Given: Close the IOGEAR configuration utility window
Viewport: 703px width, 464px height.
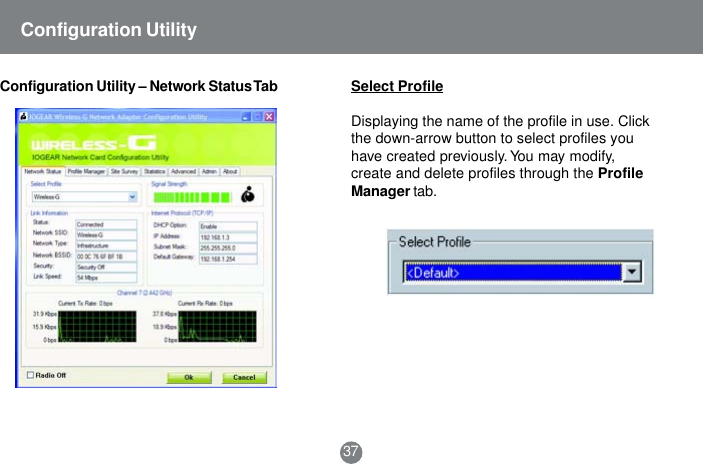Looking at the screenshot, I should click(269, 117).
